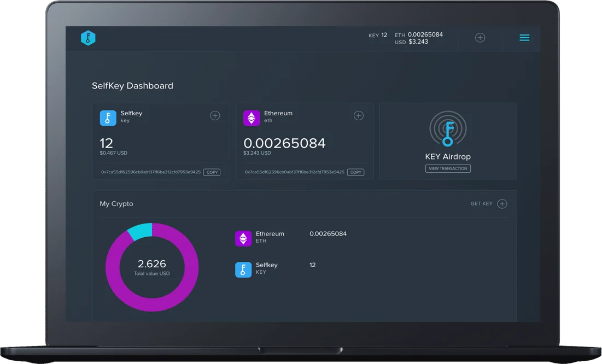602x364 pixels.
Task: Select the Ethereum icon on the eth card
Action: tap(251, 117)
